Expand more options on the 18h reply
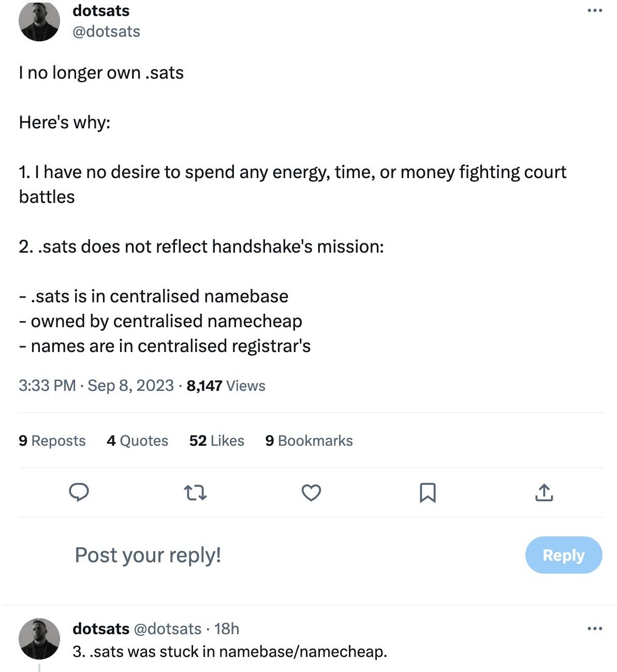Screen dimensions: 617x672 click(x=595, y=629)
